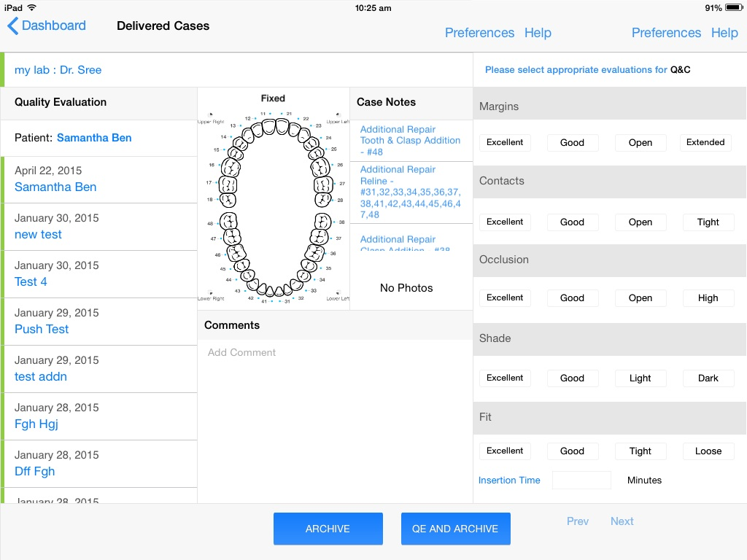Click the Insertion Time minutes field

(x=581, y=480)
